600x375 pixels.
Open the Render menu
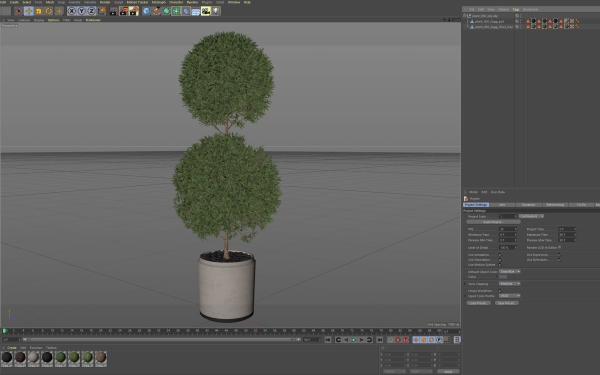click(105, 2)
